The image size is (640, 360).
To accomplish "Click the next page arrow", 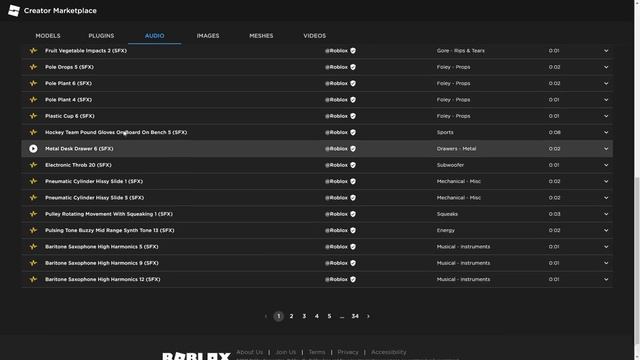I will 368,316.
